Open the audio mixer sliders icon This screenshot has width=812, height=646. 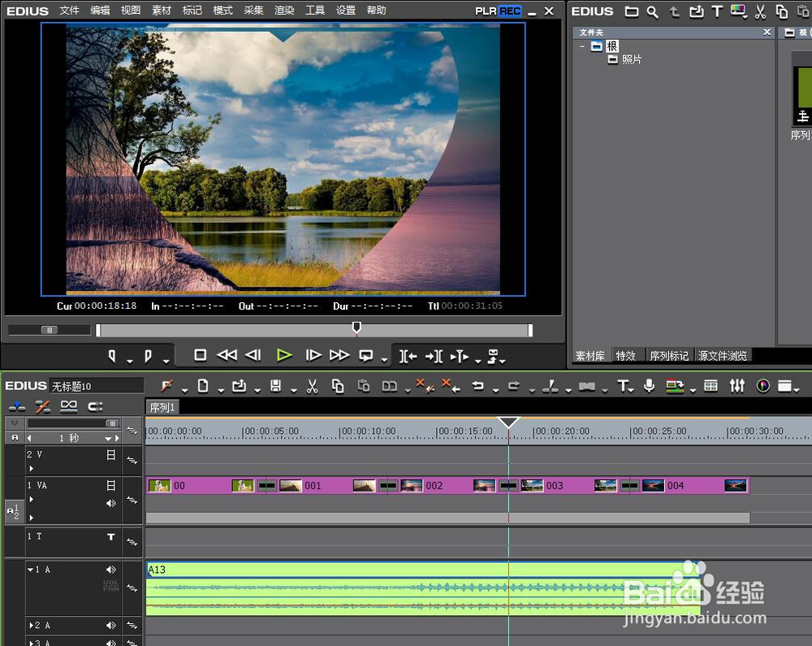(737, 386)
